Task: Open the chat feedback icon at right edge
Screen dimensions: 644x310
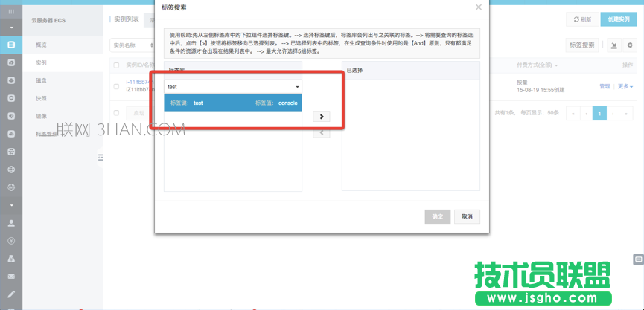Action: [638, 259]
